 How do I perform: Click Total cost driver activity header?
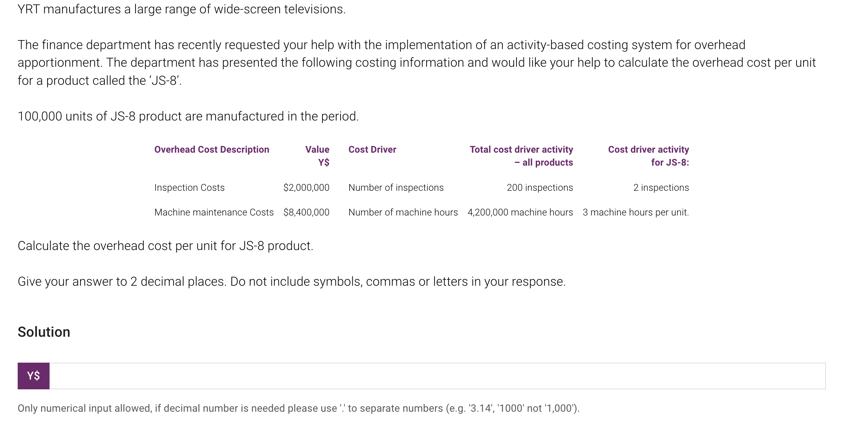click(521, 156)
